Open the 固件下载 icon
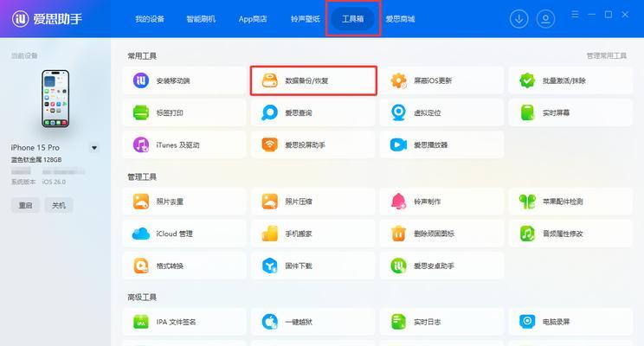This screenshot has width=644, height=346. [270, 266]
